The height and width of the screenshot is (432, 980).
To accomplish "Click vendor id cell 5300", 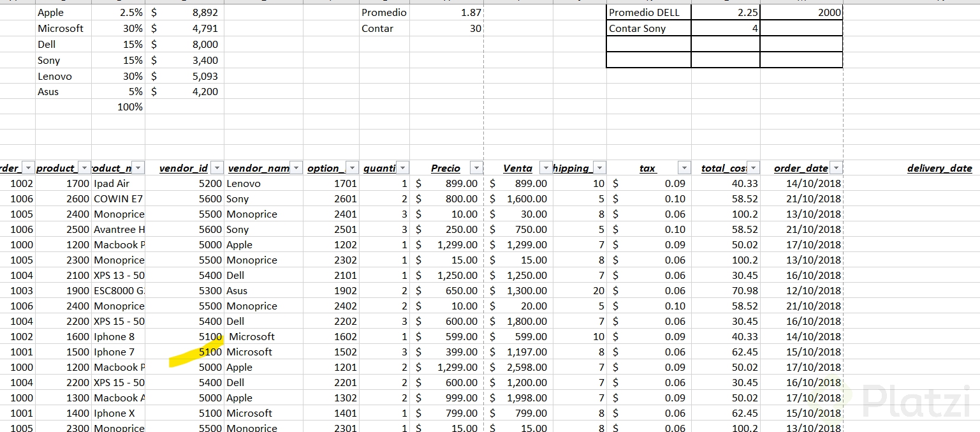I will (184, 290).
